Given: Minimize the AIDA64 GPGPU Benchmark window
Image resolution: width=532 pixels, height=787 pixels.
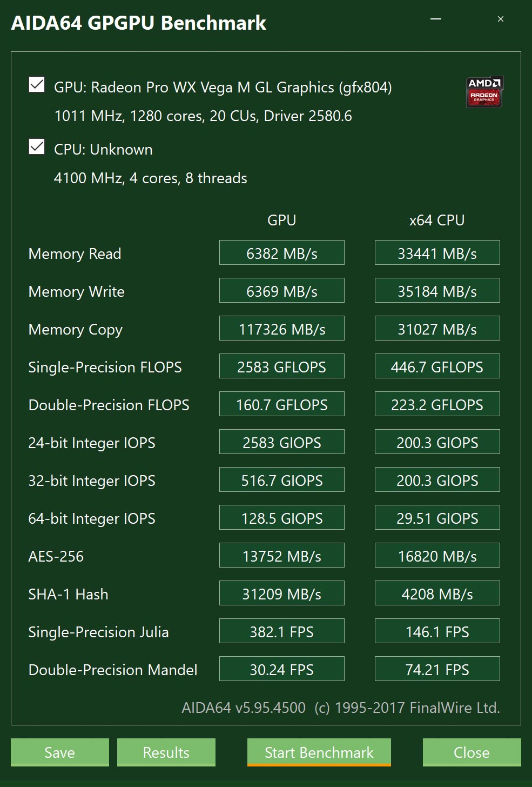Looking at the screenshot, I should pos(436,19).
